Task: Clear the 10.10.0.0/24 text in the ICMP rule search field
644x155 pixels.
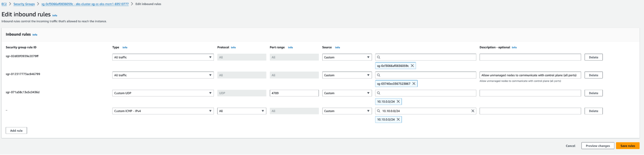Action: tap(473, 111)
